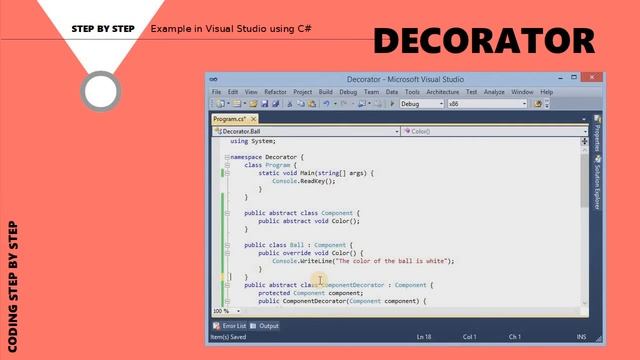
Task: Open the Add New Item dropdown arrow
Action: (x=244, y=104)
